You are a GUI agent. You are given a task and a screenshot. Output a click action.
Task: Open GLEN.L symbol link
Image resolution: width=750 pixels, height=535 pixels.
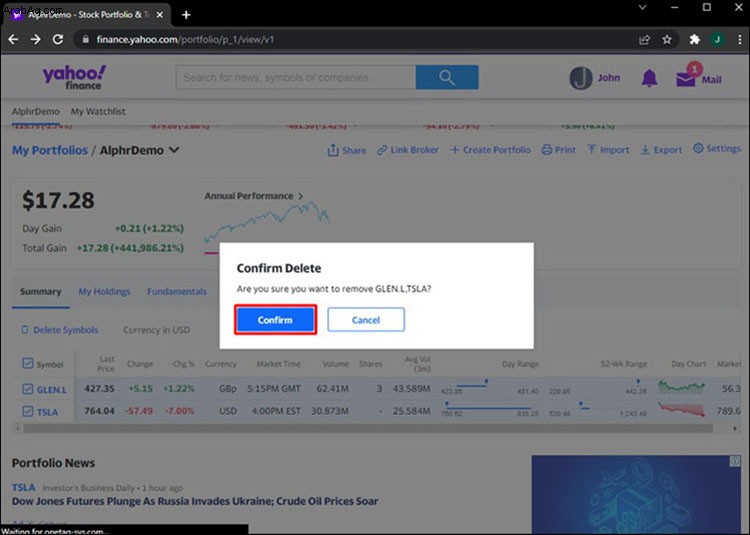click(52, 390)
